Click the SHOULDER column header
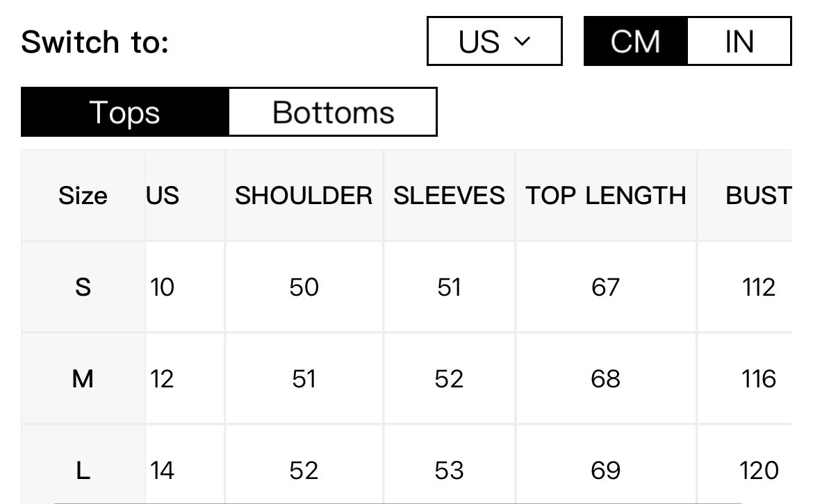 tap(304, 196)
